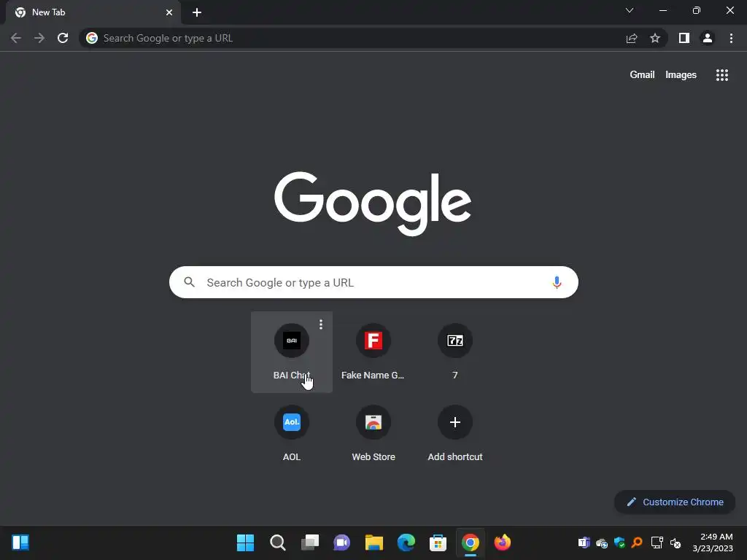Click the Chrome icon in the taskbar
The image size is (747, 560).
point(471,542)
